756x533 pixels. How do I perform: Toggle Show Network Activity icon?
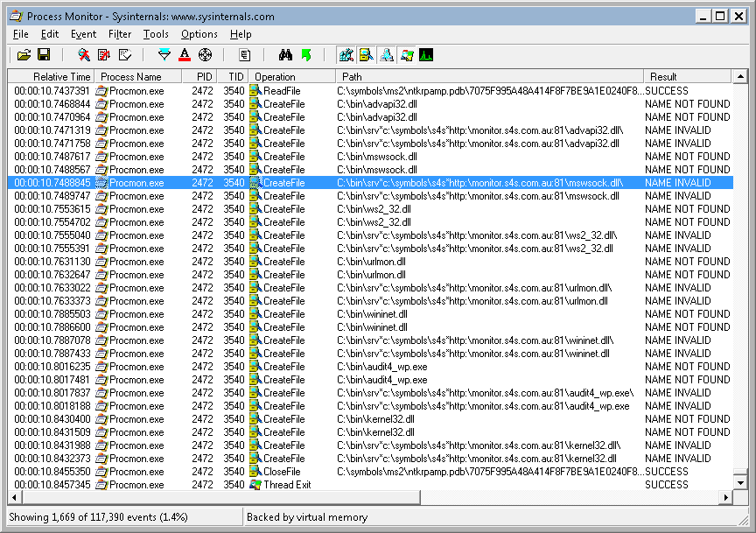(387, 55)
